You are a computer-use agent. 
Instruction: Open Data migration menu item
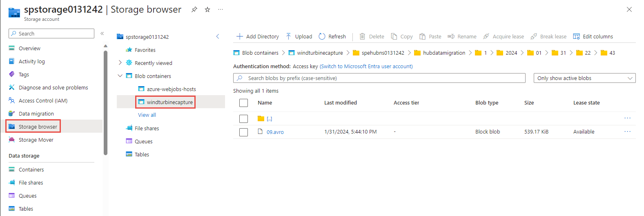pos(36,114)
